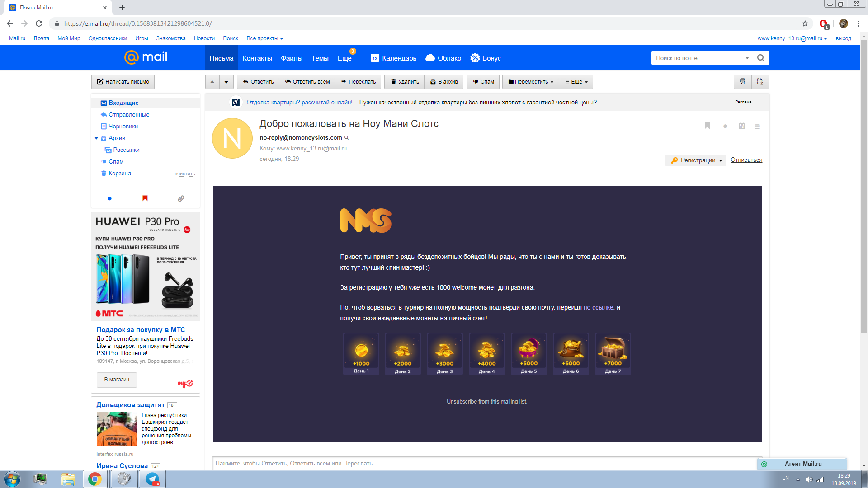Toggle the flag bookmark on this message

coord(707,126)
